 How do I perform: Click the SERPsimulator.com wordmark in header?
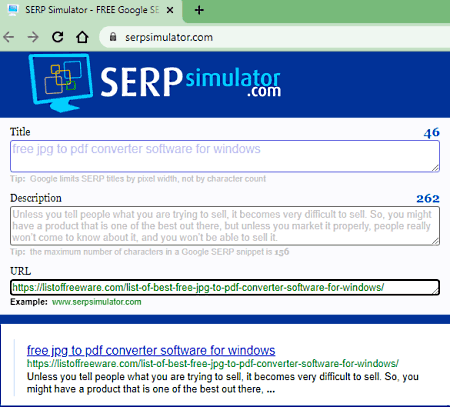(x=190, y=82)
